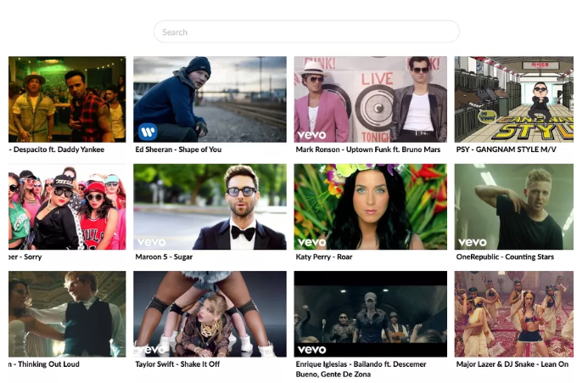Click the Search input field
This screenshot has height=383, width=588.
[x=306, y=31]
